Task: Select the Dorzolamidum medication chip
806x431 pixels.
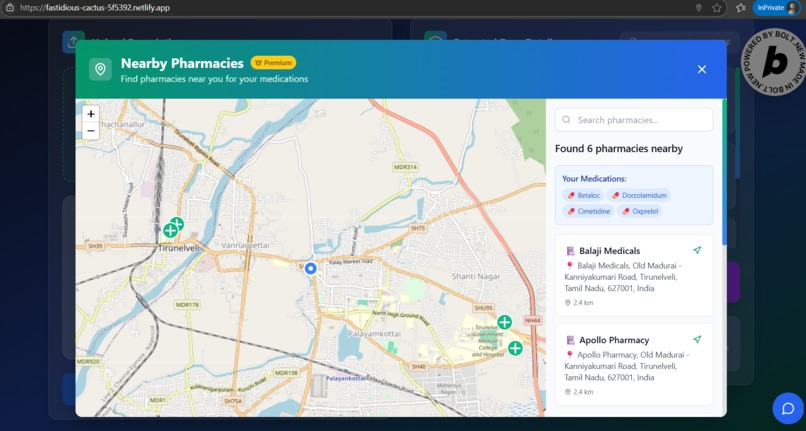Action: click(639, 195)
